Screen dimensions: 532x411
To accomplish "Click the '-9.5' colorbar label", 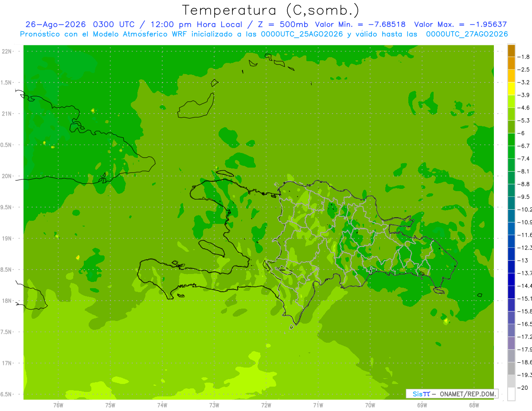I will pos(524,197).
